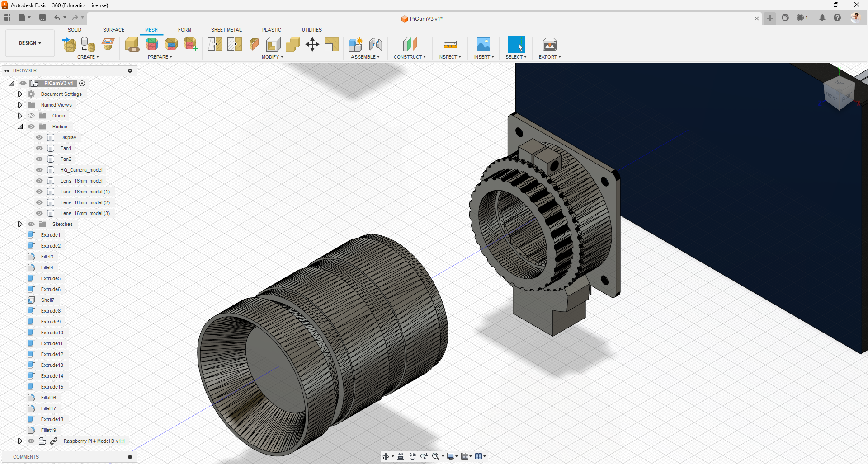Collapse the Browser panel
Image resolution: width=868 pixels, height=464 pixels.
[x=6, y=70]
